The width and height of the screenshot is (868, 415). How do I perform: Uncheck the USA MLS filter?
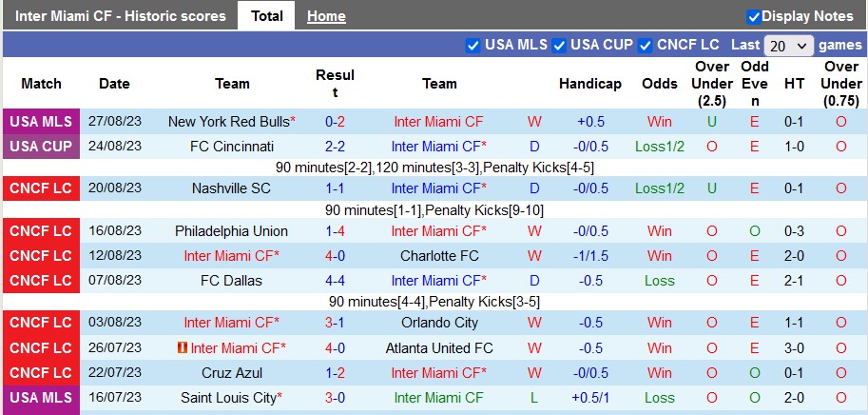click(x=473, y=45)
